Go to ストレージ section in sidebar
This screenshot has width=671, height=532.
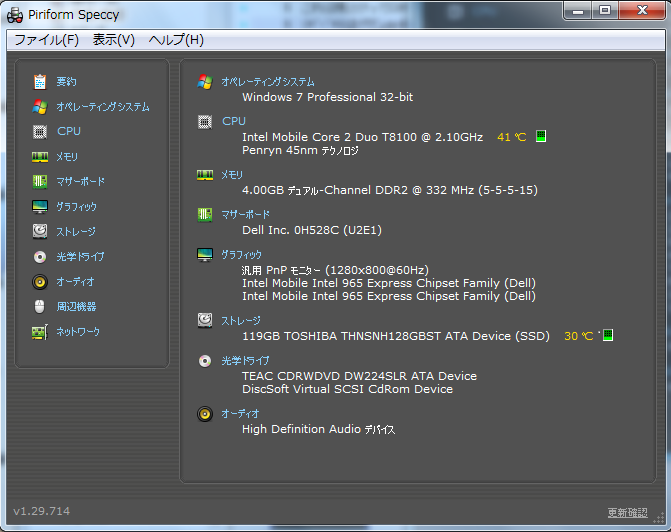pyautogui.click(x=76, y=232)
